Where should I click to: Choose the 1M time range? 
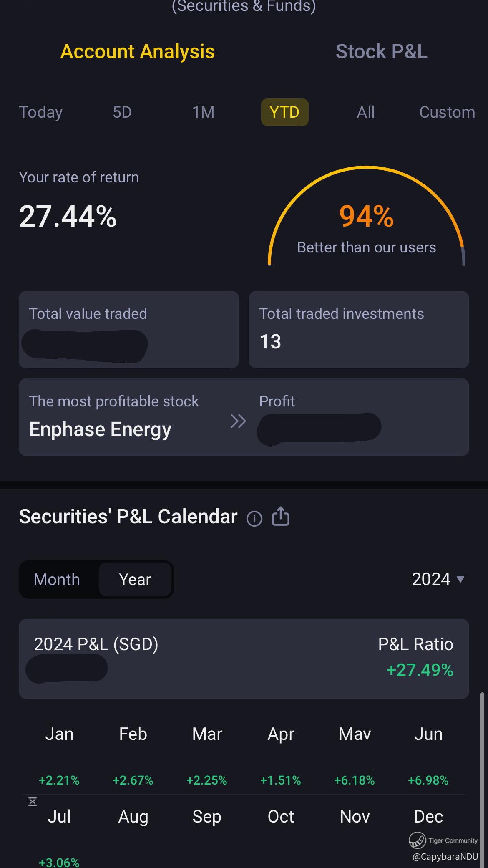pos(203,112)
